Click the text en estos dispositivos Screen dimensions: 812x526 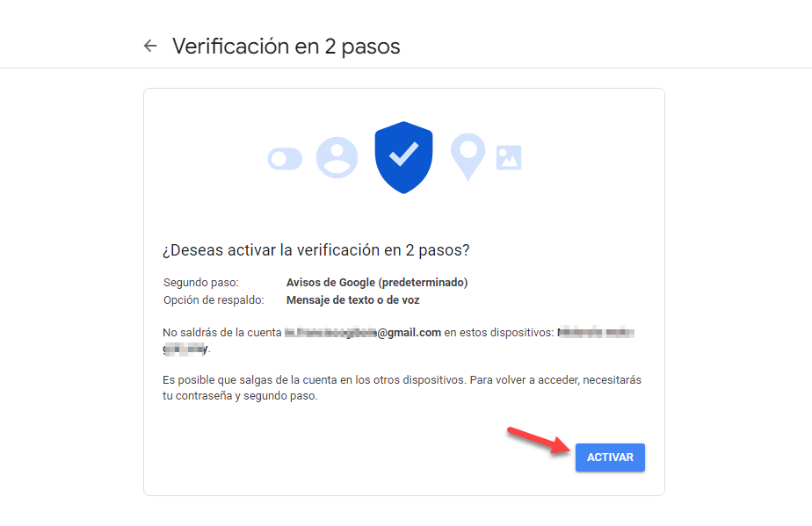click(x=498, y=333)
